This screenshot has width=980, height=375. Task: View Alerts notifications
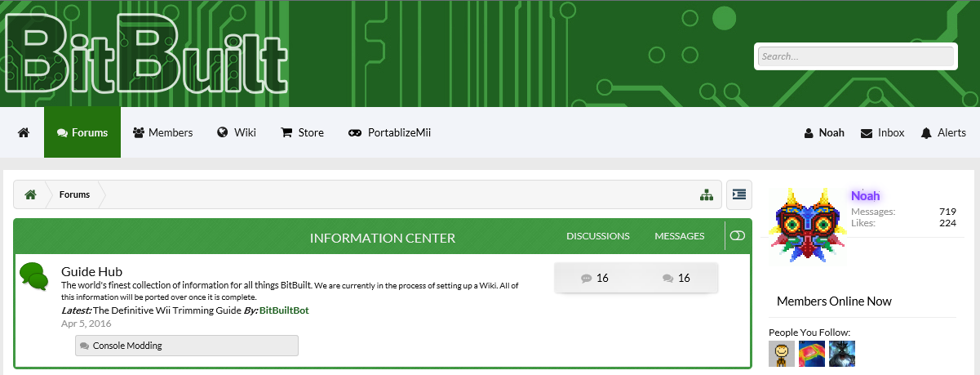[x=943, y=132]
